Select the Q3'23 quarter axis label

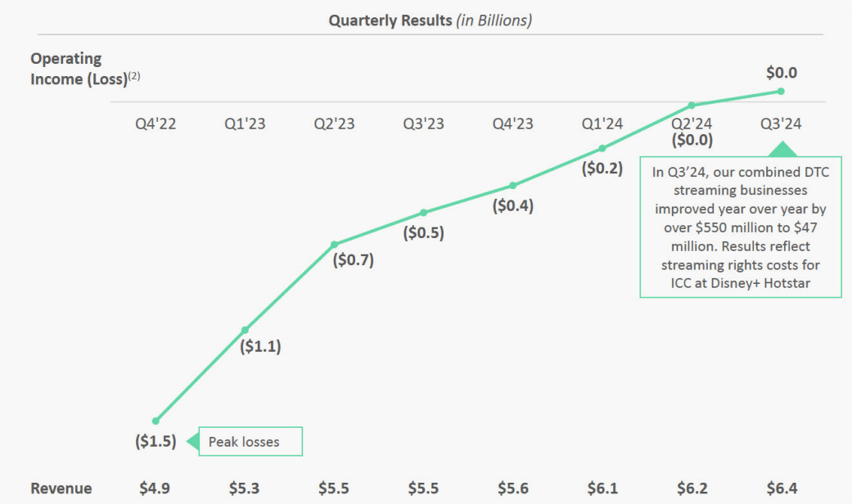click(x=424, y=124)
